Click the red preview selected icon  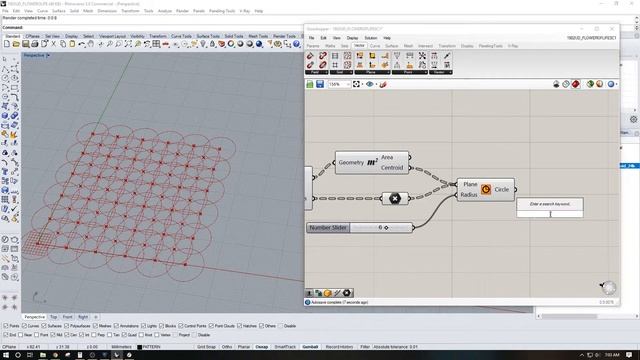pos(576,84)
